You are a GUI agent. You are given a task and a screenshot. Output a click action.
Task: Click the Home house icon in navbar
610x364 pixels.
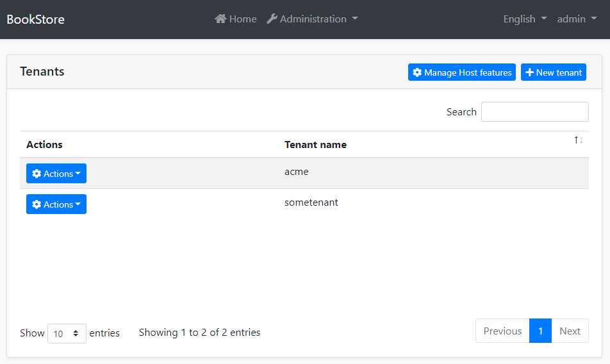pos(220,19)
